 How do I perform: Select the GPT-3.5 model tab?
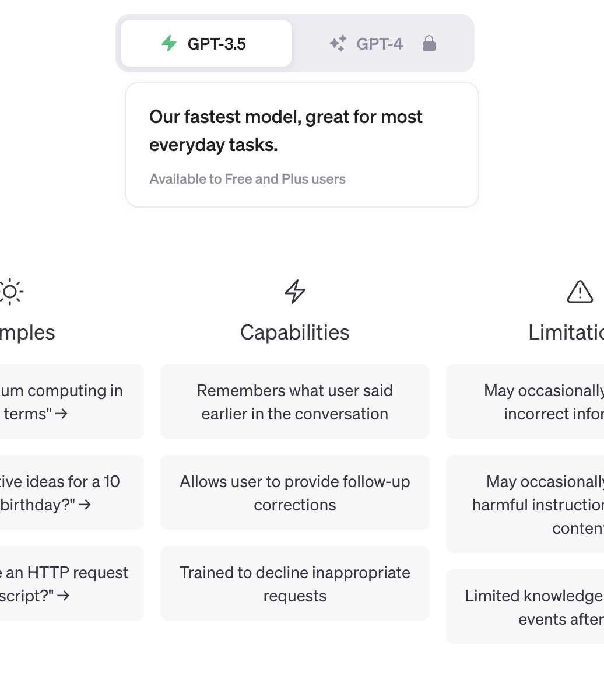[x=206, y=43]
